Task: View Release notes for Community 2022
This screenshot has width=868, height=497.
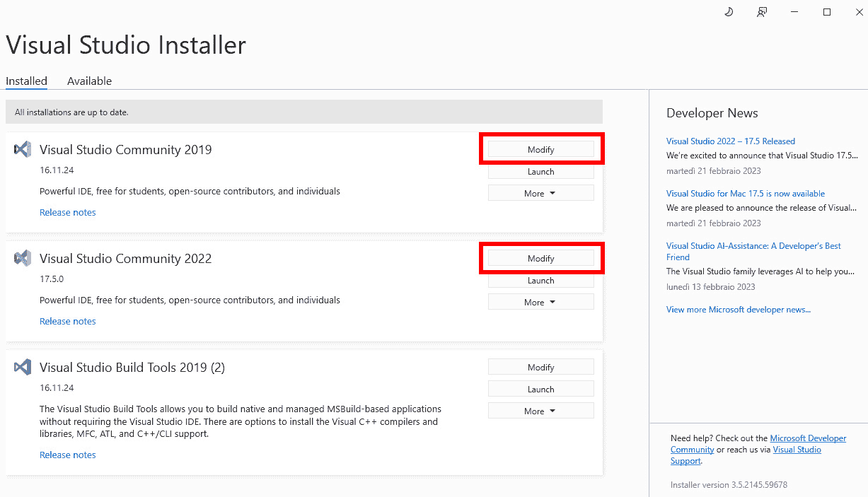Action: (67, 321)
